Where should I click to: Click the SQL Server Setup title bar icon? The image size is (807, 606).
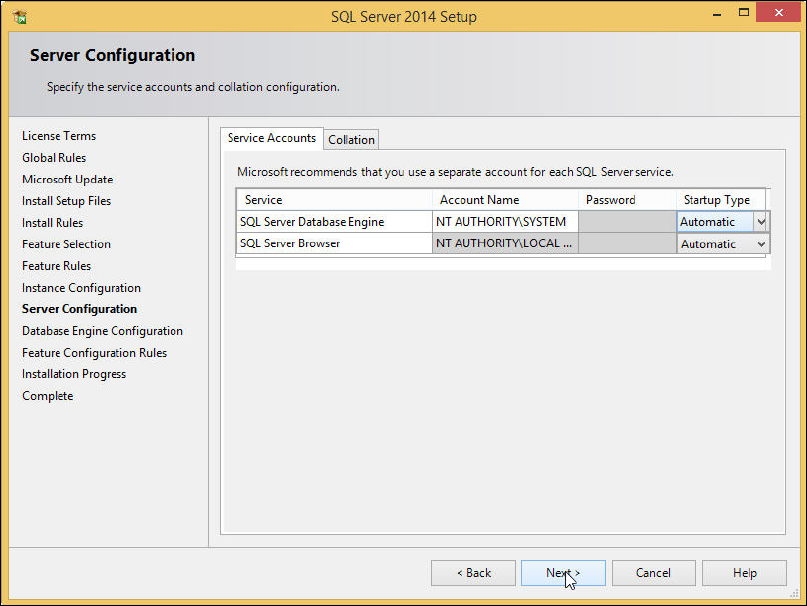coord(19,17)
